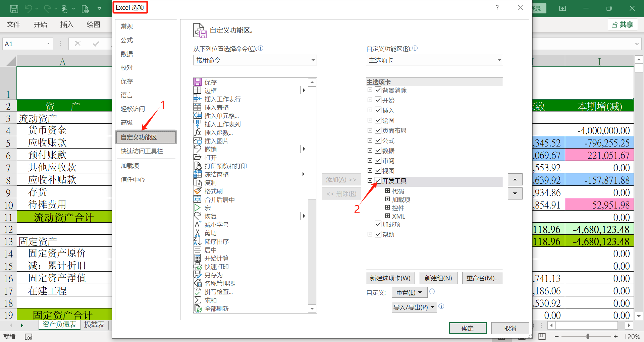Switch to the 损益表 sheet tab
The height and width of the screenshot is (342, 644).
pos(94,324)
